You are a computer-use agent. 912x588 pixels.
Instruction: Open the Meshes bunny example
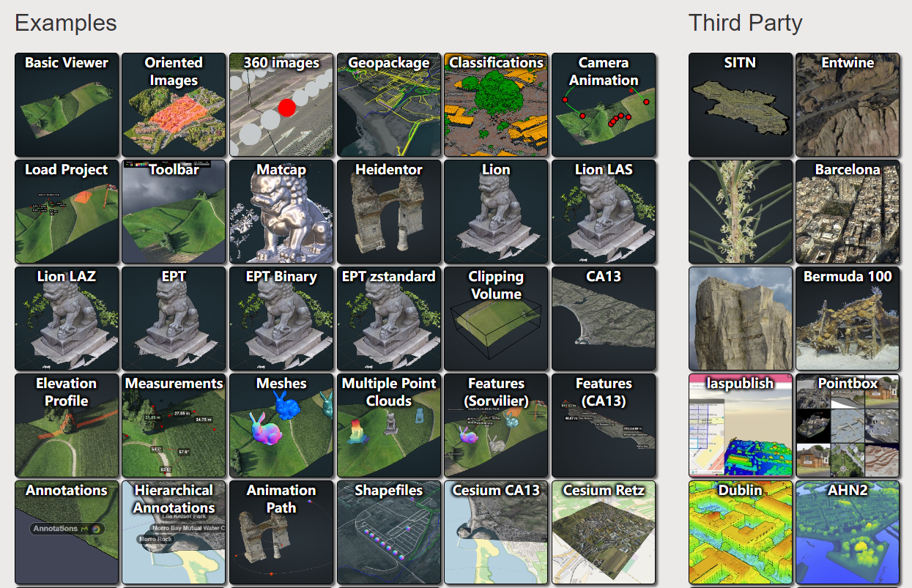click(281, 425)
